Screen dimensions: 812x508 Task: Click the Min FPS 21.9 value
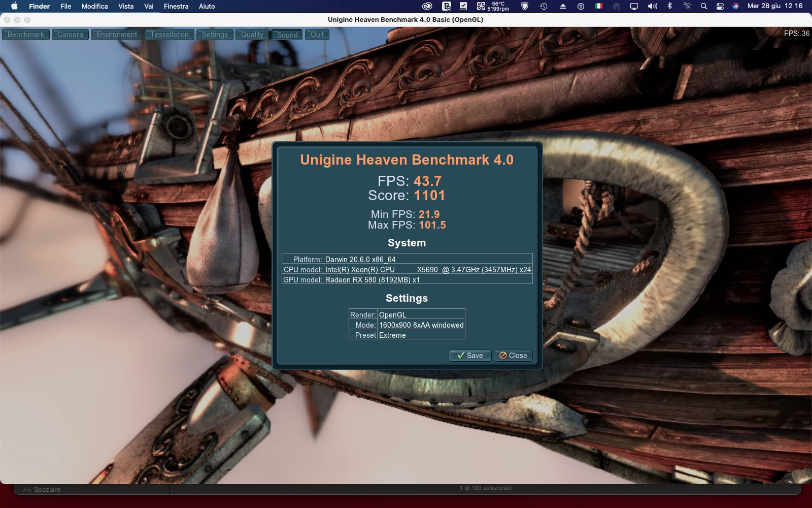pyautogui.click(x=429, y=214)
